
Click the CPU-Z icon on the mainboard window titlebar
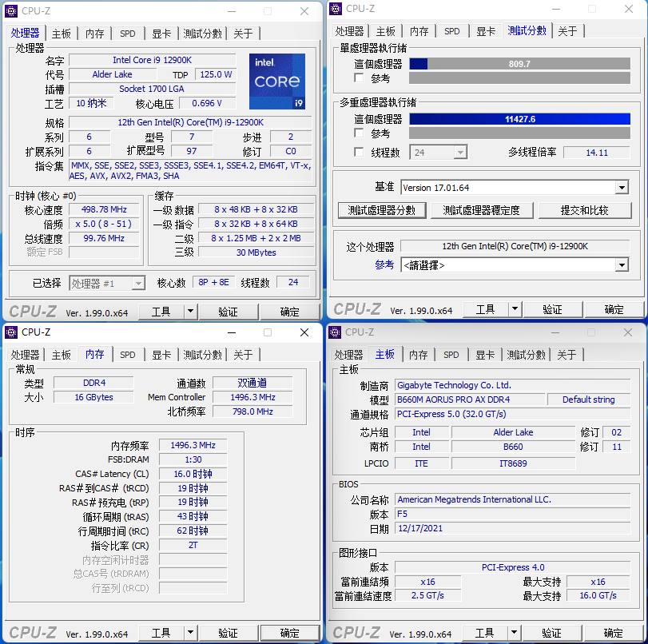[x=335, y=332]
